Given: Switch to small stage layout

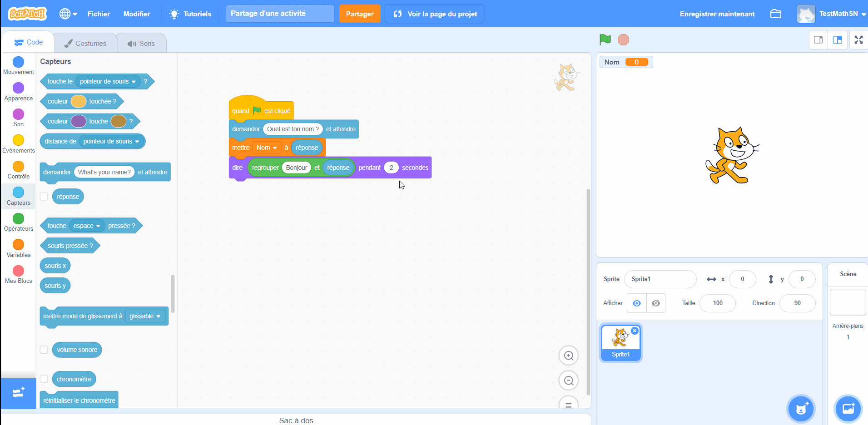Looking at the screenshot, I should pos(818,40).
